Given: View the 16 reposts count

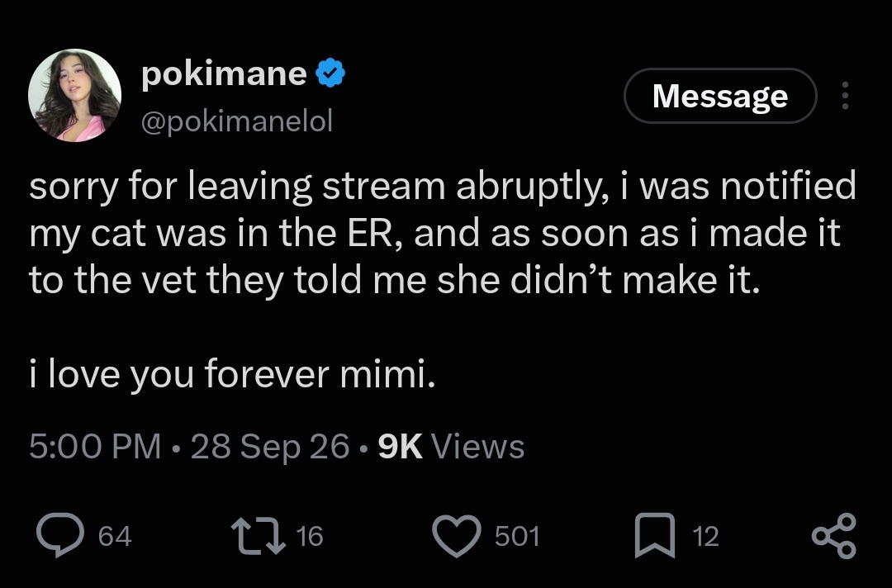Looking at the screenshot, I should coord(310,536).
